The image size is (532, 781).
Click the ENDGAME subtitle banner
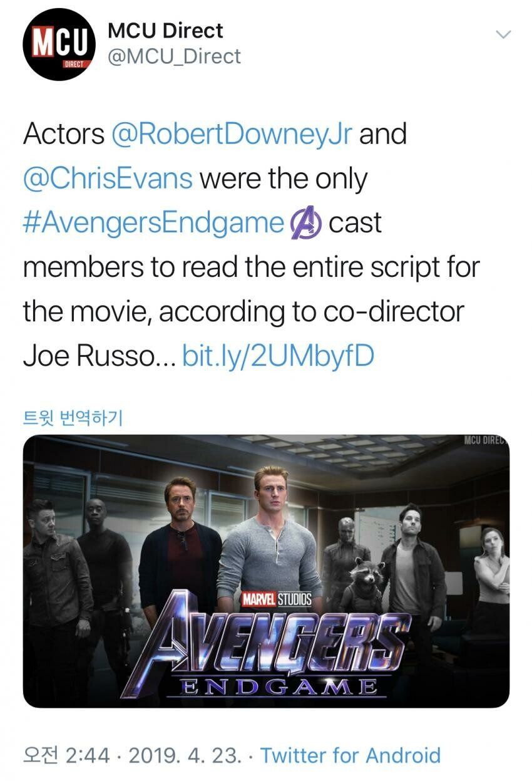coord(279,687)
